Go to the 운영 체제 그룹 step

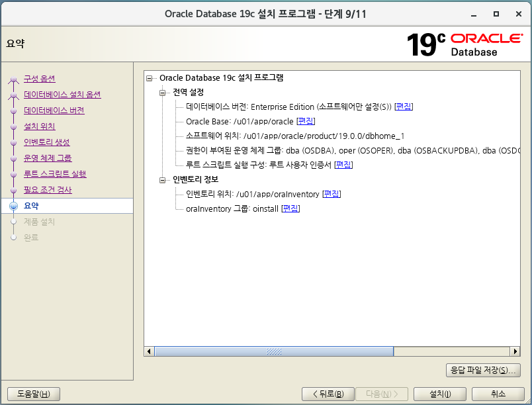click(48, 158)
